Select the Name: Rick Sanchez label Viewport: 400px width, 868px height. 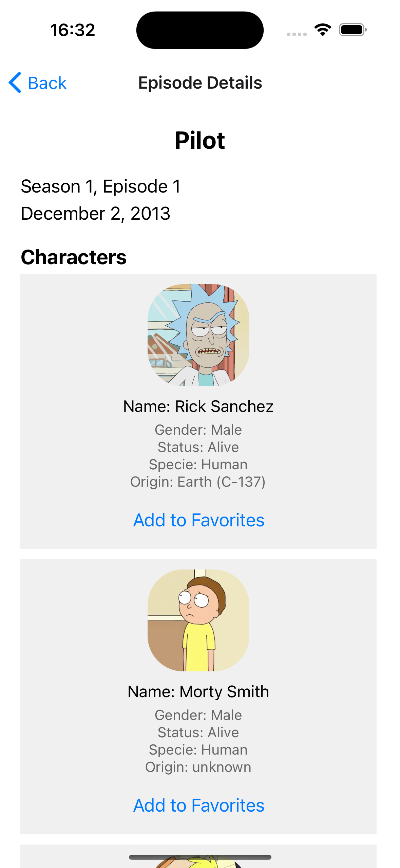pos(198,406)
